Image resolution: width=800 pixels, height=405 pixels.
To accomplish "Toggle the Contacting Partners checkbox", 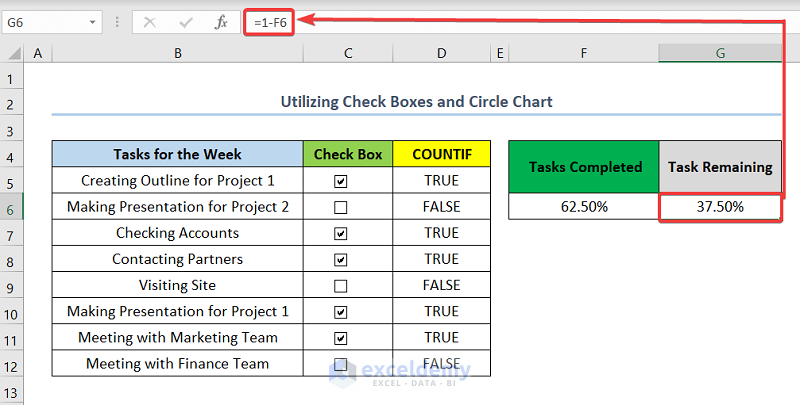I will (341, 259).
